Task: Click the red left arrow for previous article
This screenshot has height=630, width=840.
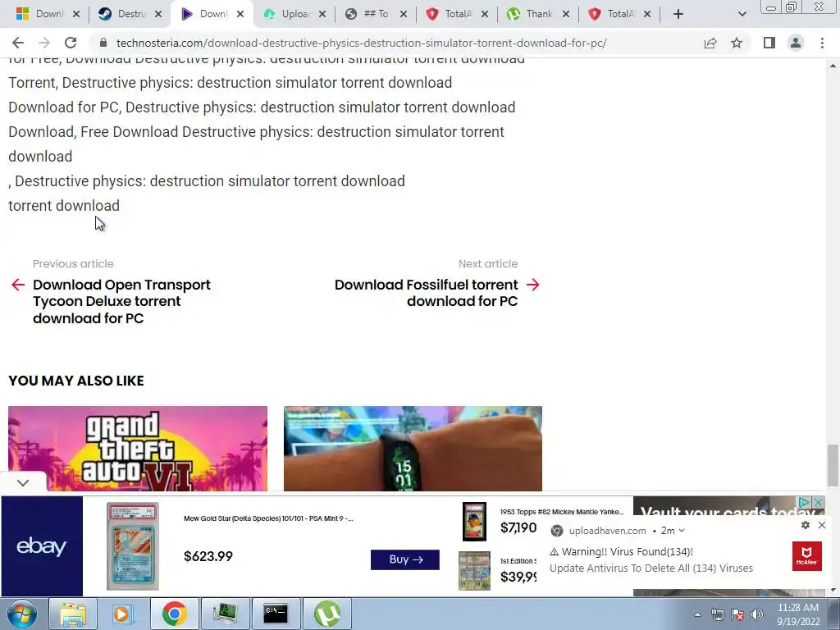Action: pos(18,285)
